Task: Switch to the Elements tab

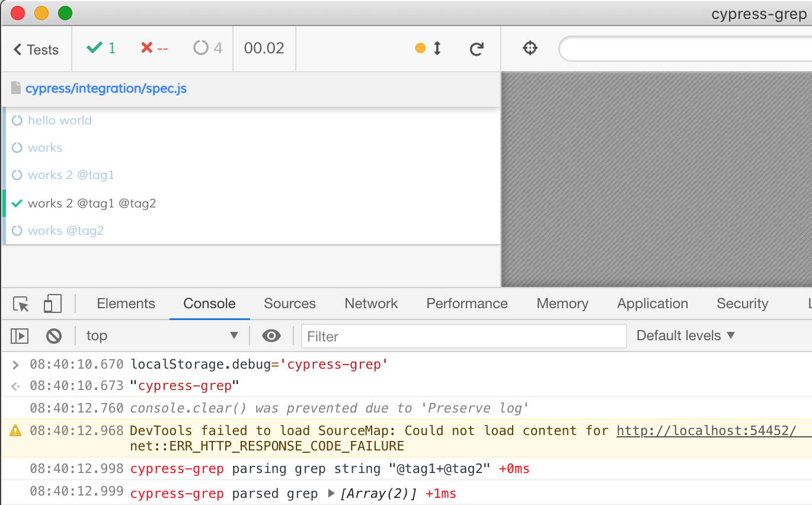Action: tap(126, 303)
